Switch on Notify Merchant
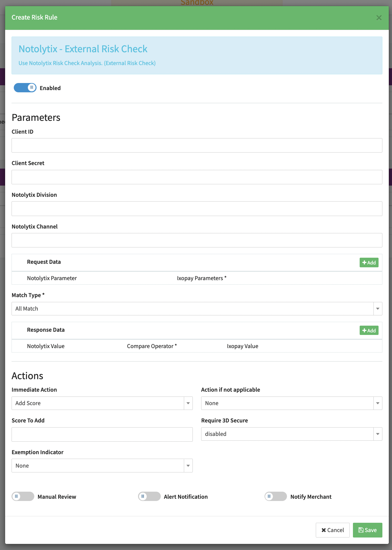 (276, 496)
